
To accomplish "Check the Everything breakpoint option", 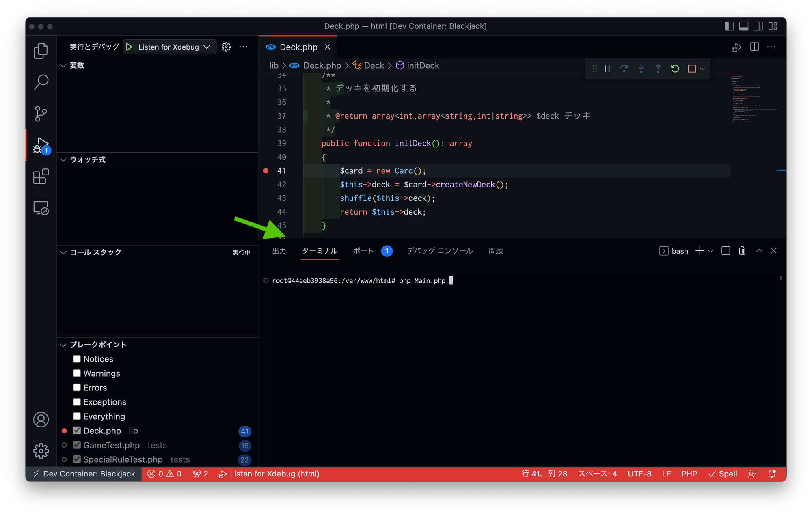I will pos(77,416).
